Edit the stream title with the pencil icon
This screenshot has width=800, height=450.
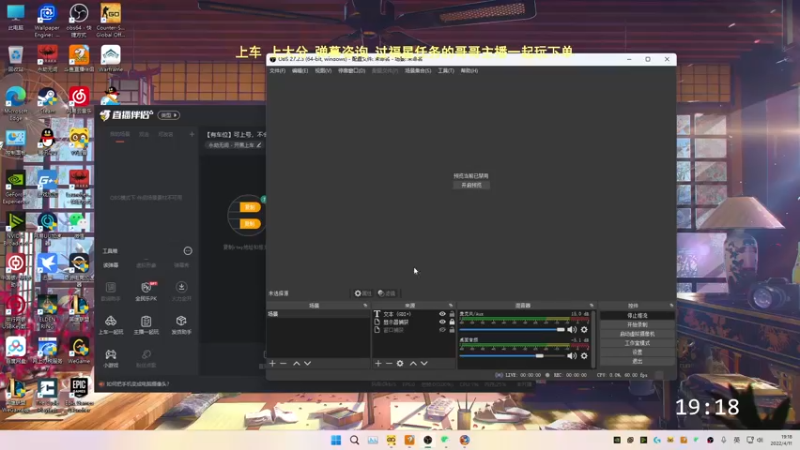click(259, 145)
